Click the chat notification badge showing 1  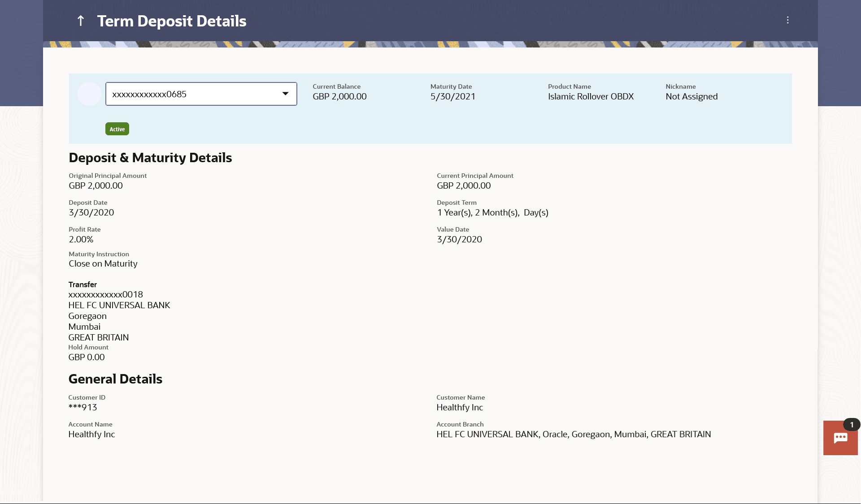[x=852, y=425]
